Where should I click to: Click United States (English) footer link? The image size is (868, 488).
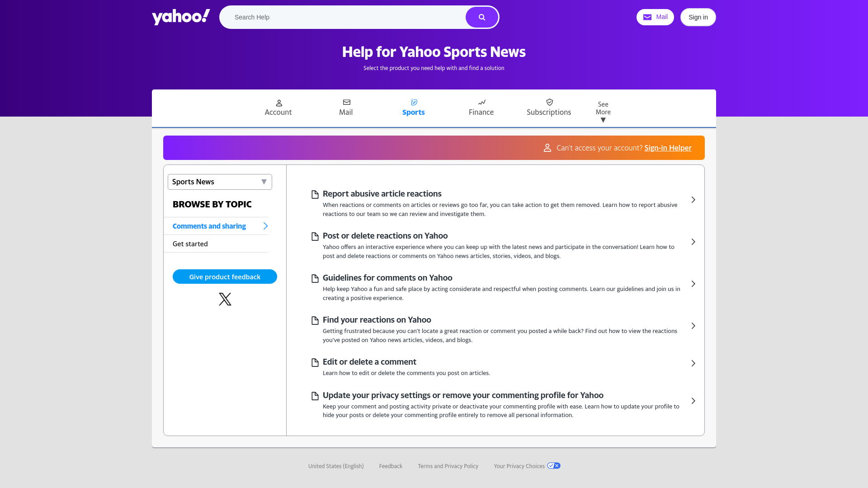click(336, 466)
